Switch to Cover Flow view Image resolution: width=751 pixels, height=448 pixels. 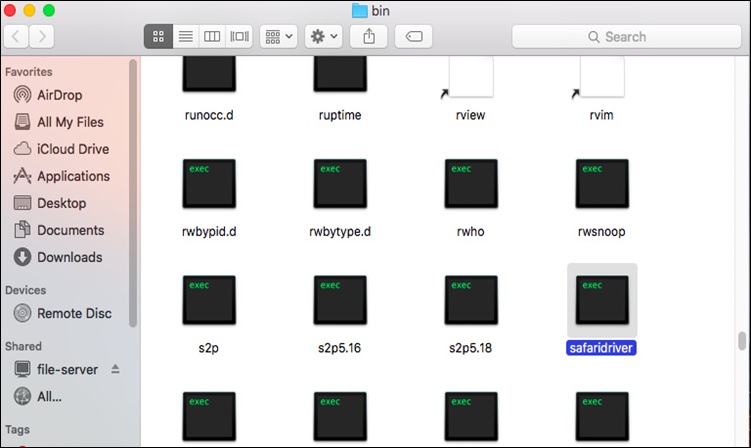point(239,36)
